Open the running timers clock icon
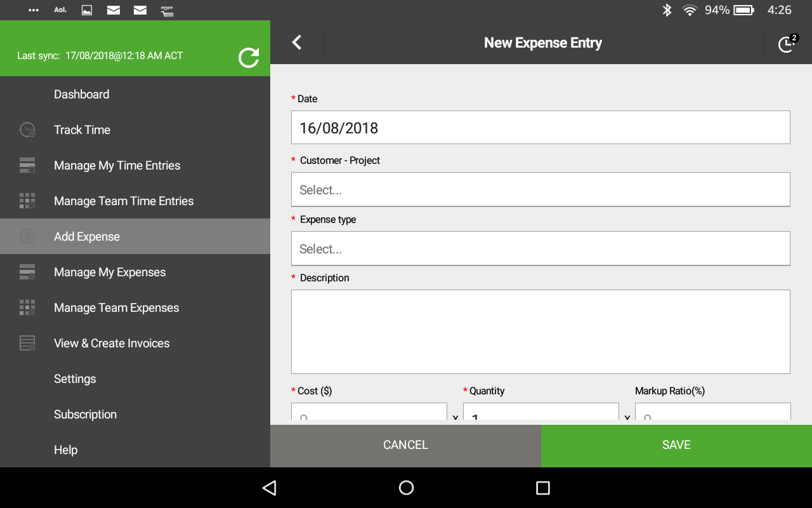 (x=787, y=43)
